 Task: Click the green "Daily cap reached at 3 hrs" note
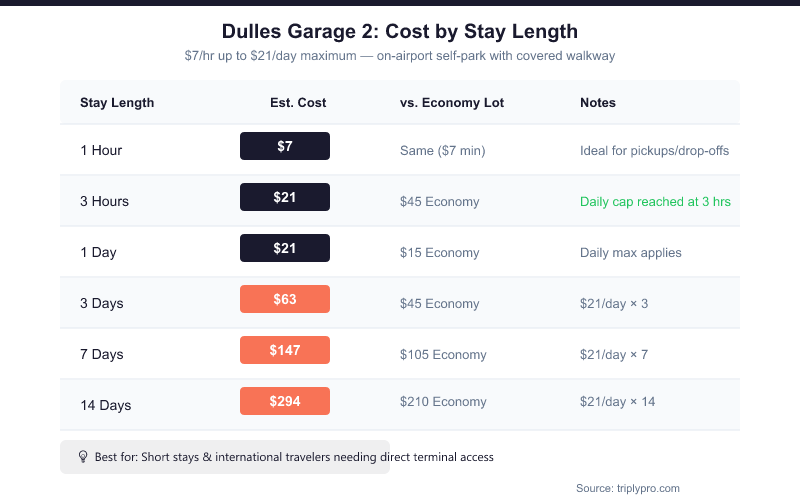pyautogui.click(x=655, y=201)
